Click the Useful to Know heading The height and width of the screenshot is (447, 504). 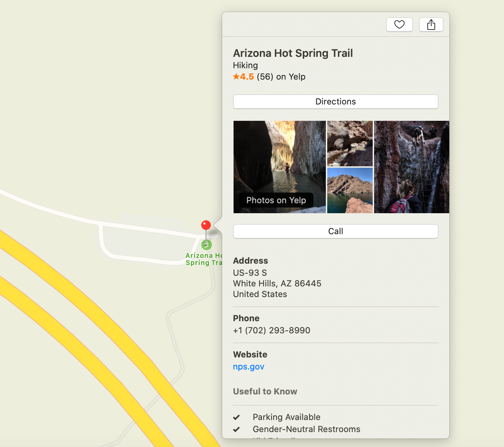(265, 392)
